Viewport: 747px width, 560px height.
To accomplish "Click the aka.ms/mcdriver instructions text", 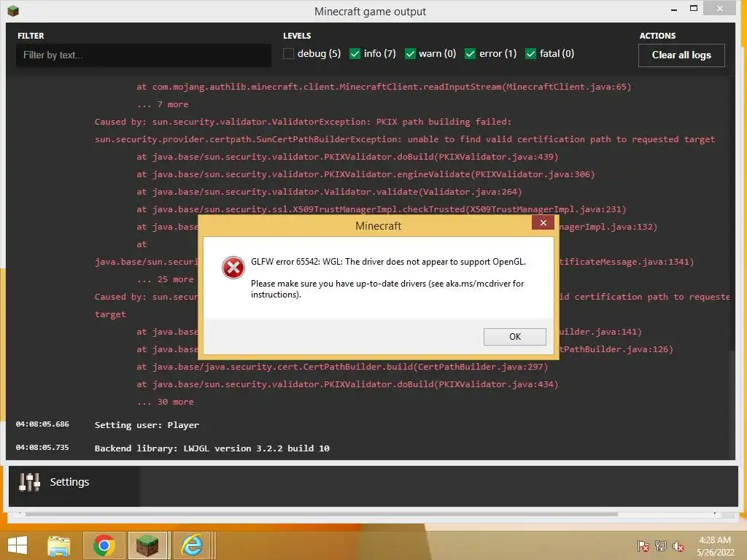I will coord(387,289).
